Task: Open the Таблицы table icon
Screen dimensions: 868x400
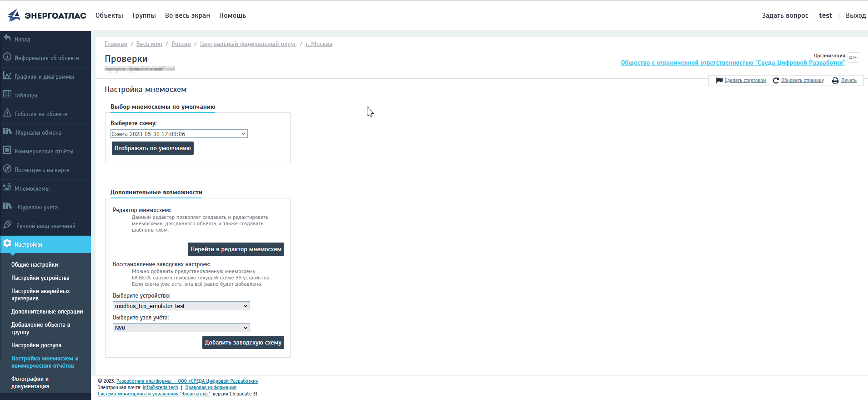Action: 7,95
